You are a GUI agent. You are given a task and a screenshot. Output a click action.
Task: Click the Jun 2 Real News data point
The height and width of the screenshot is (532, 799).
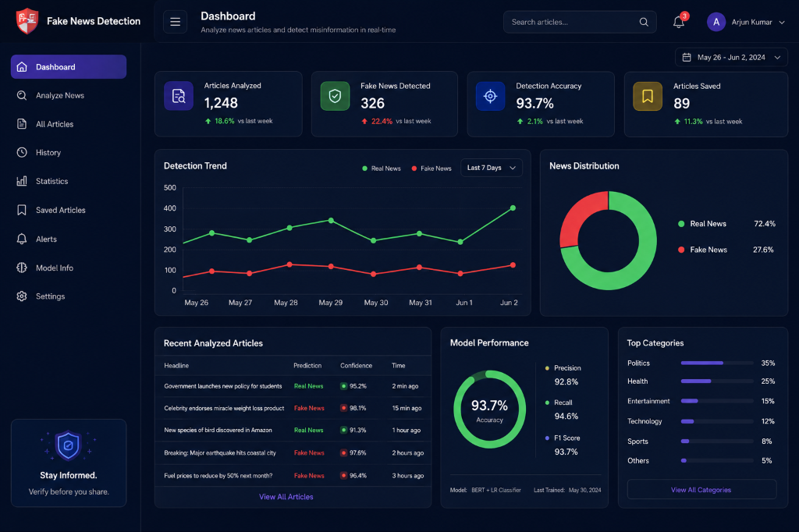click(513, 208)
